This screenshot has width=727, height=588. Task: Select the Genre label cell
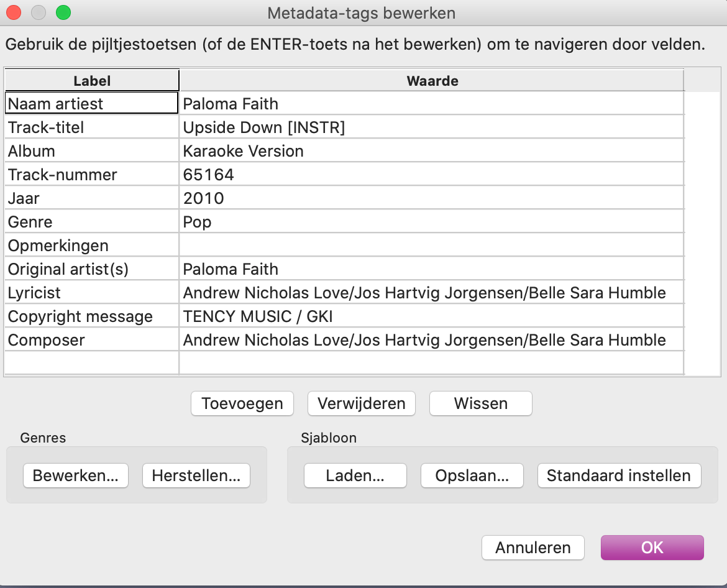[x=92, y=222]
